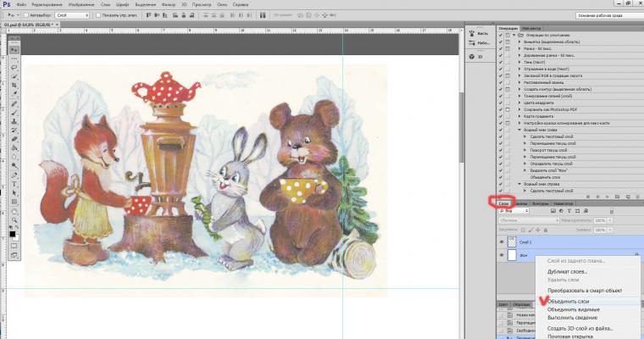The image size is (644, 339).
Task: Toggle dialog box for Сохранить как Photoshop PDF
Action: click(x=508, y=109)
